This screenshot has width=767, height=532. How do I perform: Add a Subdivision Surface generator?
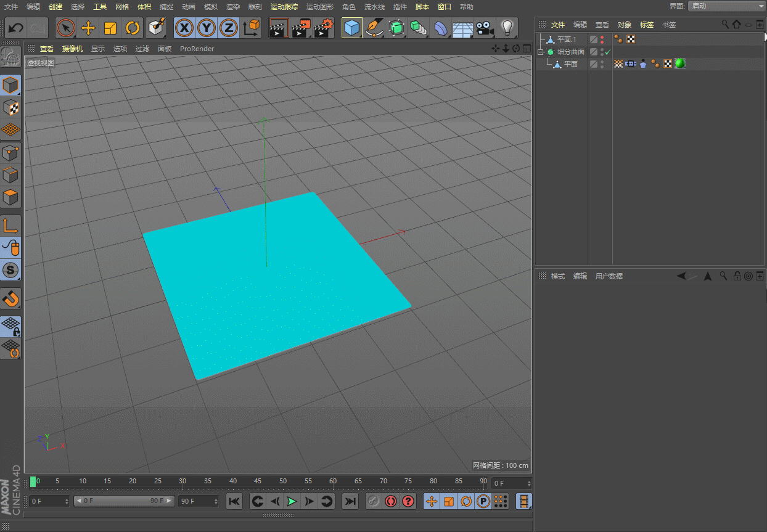click(x=396, y=28)
